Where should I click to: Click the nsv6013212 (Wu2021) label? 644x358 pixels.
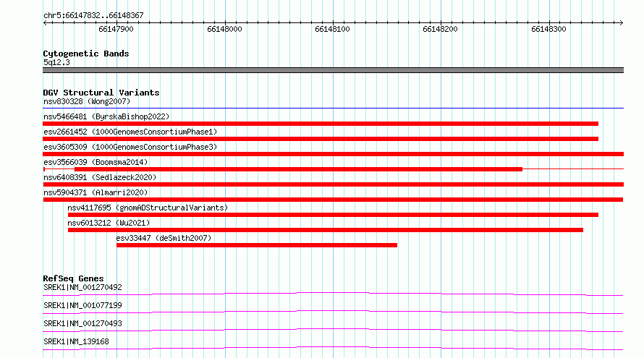point(109,223)
